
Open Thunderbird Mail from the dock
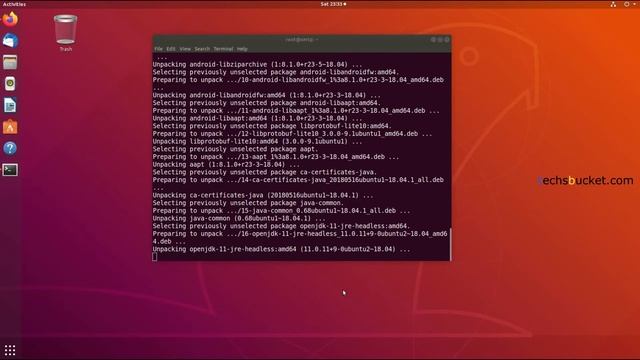(x=10, y=41)
